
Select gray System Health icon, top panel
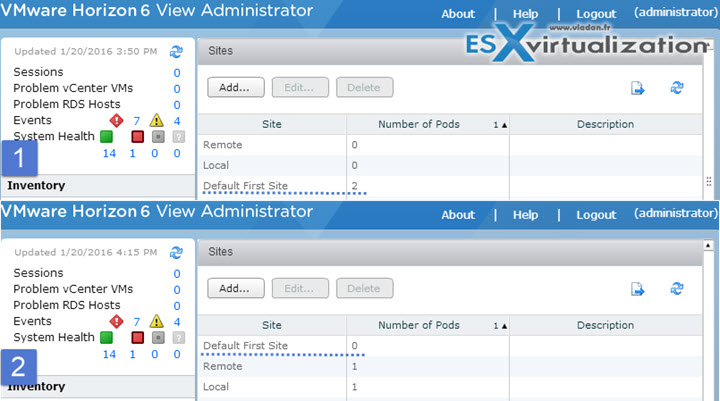[x=158, y=136]
